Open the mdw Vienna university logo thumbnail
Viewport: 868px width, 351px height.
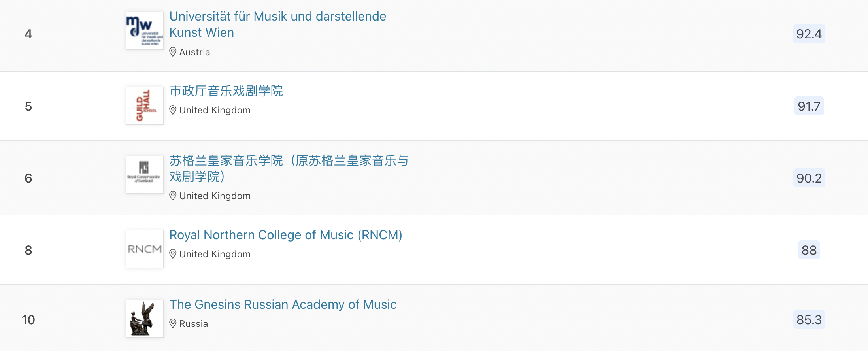tap(144, 30)
